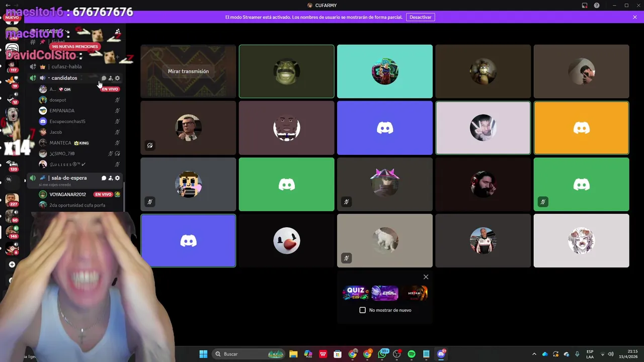Click ULISES's muted mic icon
644x362 pixels.
click(x=117, y=164)
